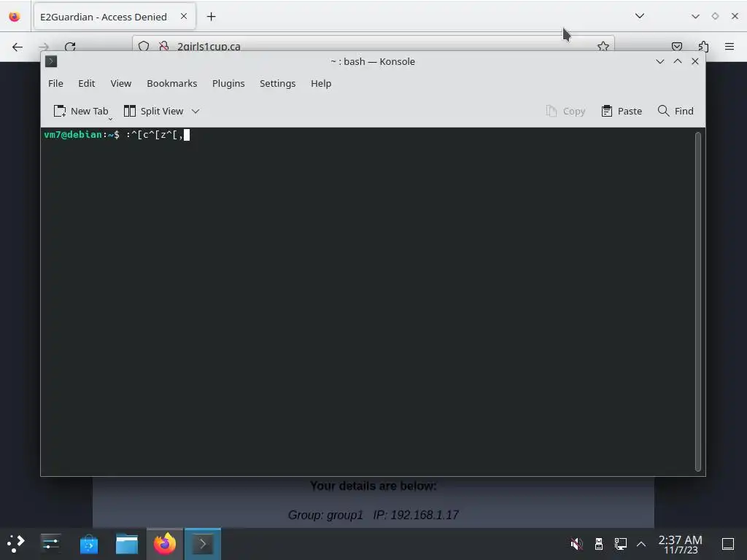Reload the page in Firefox
The width and height of the screenshot is (747, 560).
70,47
